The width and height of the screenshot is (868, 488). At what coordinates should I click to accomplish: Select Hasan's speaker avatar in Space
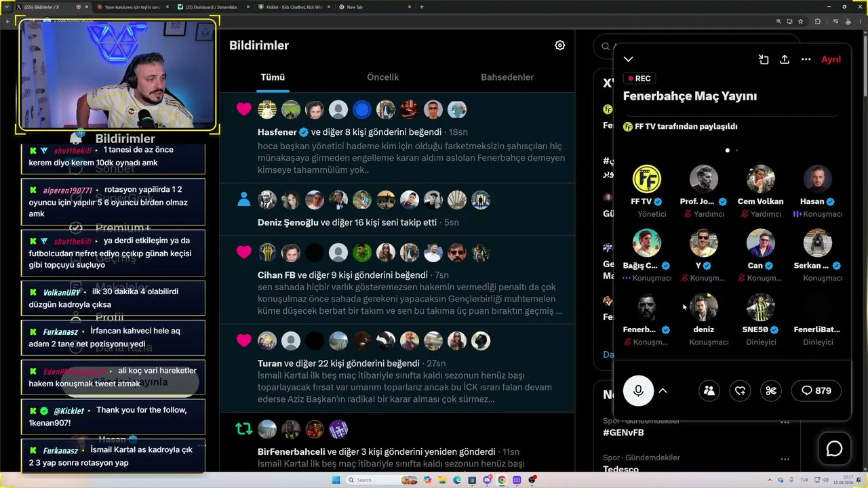point(818,179)
